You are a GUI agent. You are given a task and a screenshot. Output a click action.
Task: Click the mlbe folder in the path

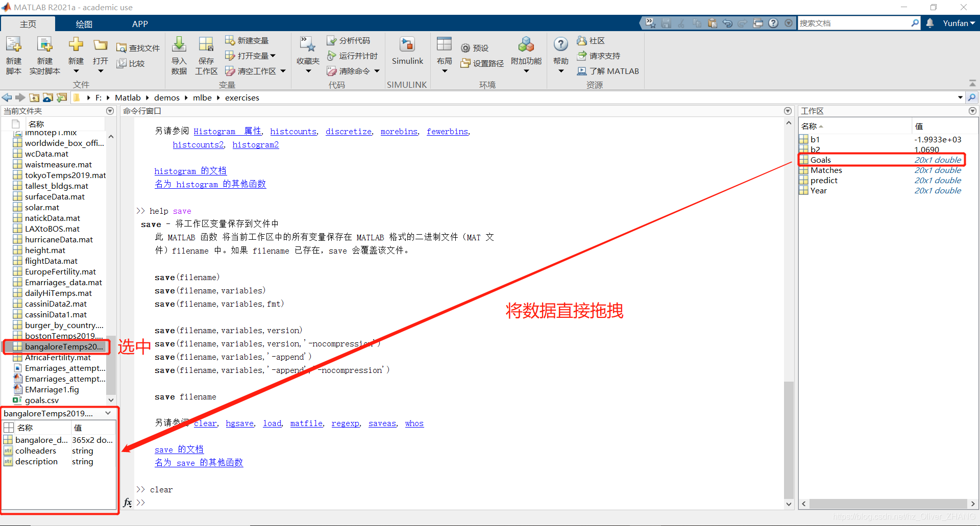(202, 97)
